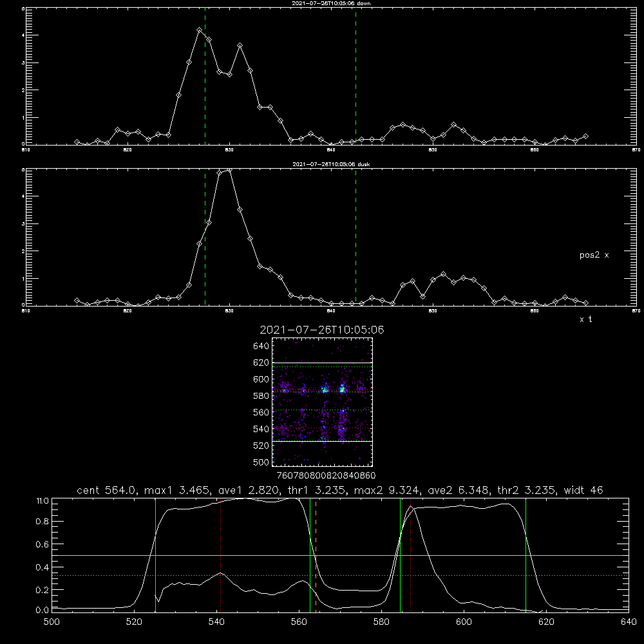Click the dawn plot title text

click(331, 3)
